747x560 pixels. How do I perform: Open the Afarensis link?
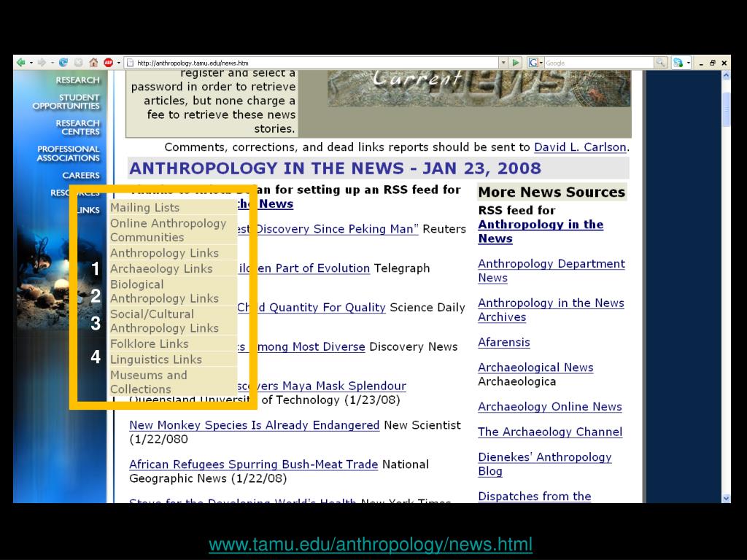coord(503,343)
